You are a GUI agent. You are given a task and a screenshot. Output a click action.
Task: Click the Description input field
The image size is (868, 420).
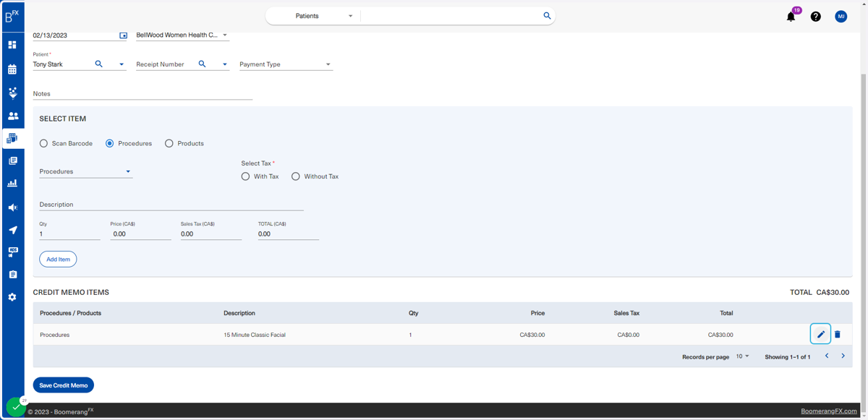coord(171,205)
